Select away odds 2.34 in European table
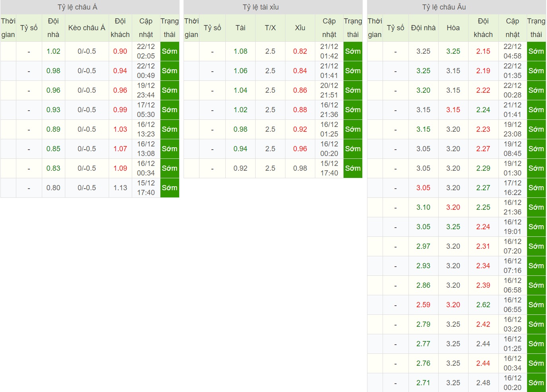Screen dimensions: 547x392 [x=483, y=266]
